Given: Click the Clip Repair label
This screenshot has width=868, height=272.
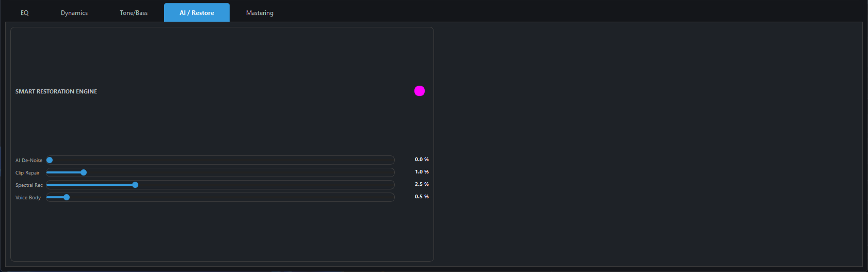Looking at the screenshot, I should point(27,173).
